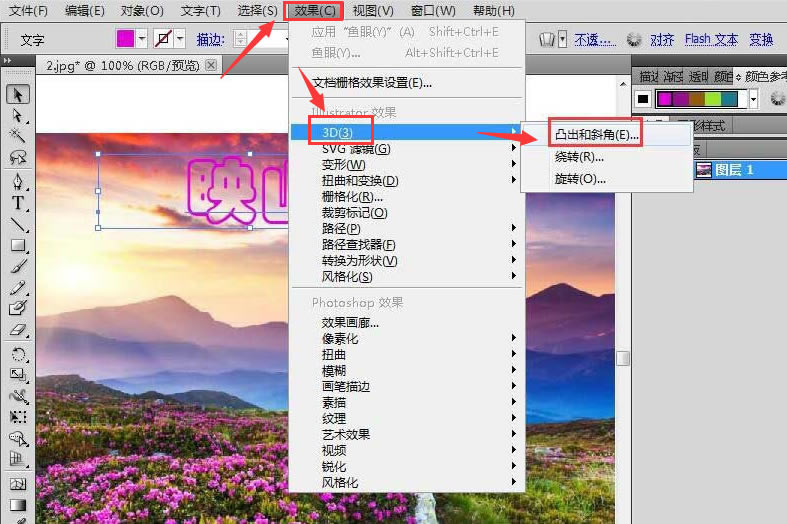Select the Scale tool
Image resolution: width=787 pixels, height=524 pixels.
(18, 375)
